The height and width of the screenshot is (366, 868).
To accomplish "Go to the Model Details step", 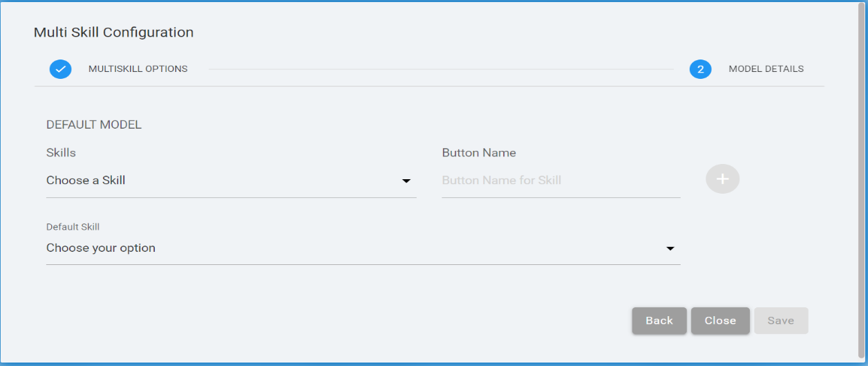I will pyautogui.click(x=766, y=69).
